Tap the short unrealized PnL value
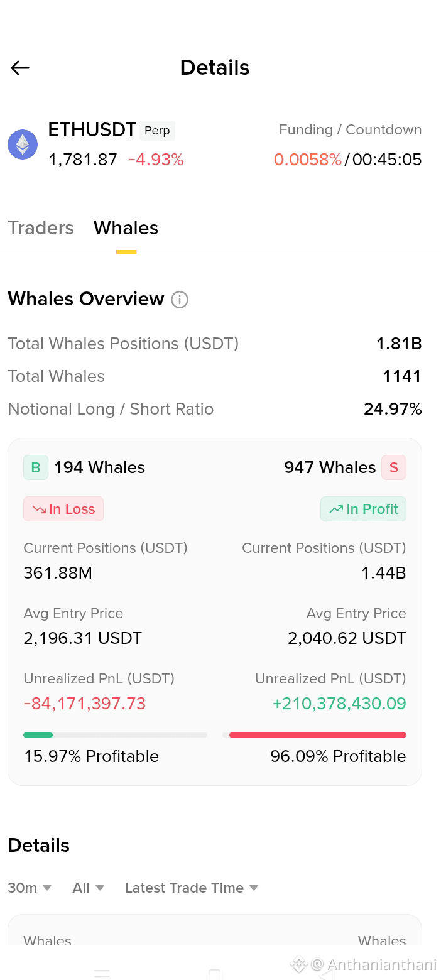 pos(339,704)
